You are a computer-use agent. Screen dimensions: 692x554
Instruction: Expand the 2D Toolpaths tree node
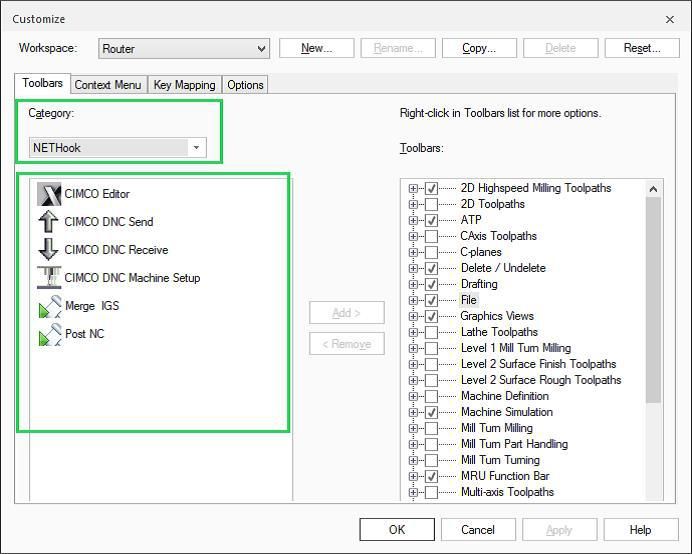(x=413, y=204)
